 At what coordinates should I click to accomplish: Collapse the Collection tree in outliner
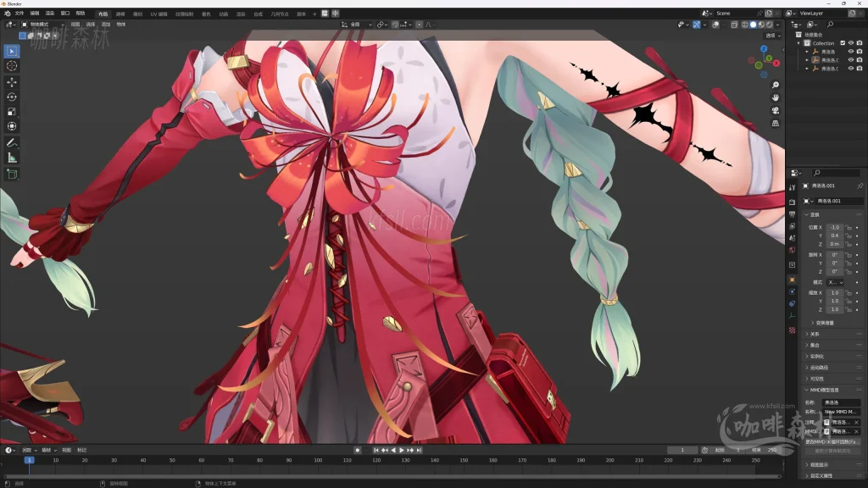point(798,43)
